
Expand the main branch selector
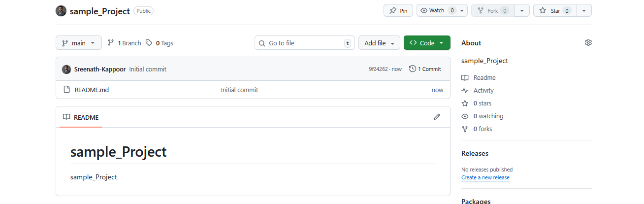[x=79, y=43]
